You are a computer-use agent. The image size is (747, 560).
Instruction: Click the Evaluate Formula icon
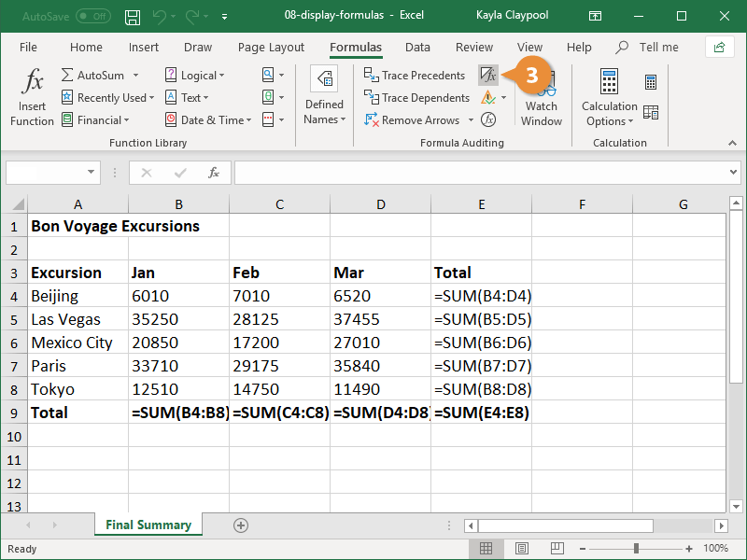tap(487, 119)
